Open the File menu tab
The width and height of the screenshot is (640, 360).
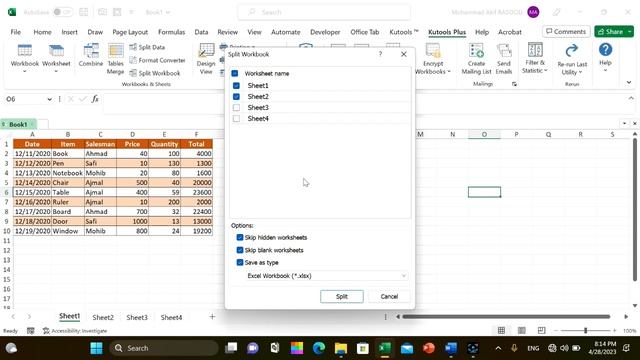16,32
